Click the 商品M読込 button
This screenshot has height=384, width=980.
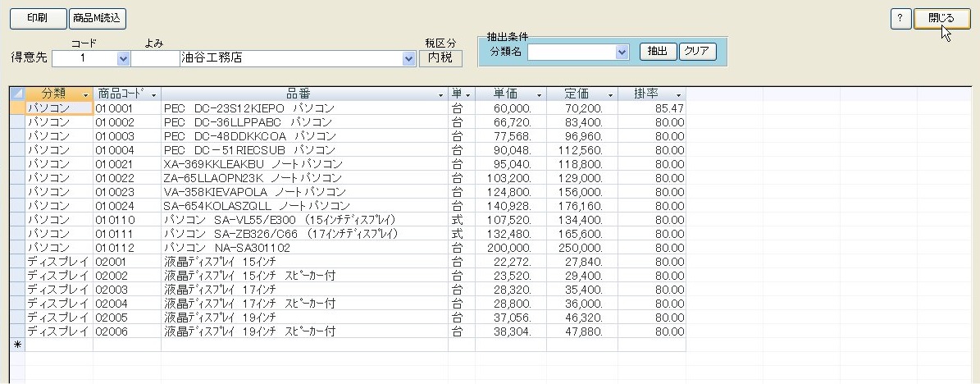coord(97,16)
